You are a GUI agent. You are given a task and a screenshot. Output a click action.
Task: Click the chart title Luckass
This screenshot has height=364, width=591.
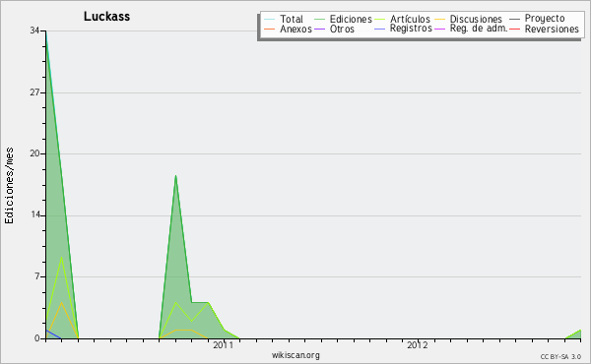[x=106, y=17]
